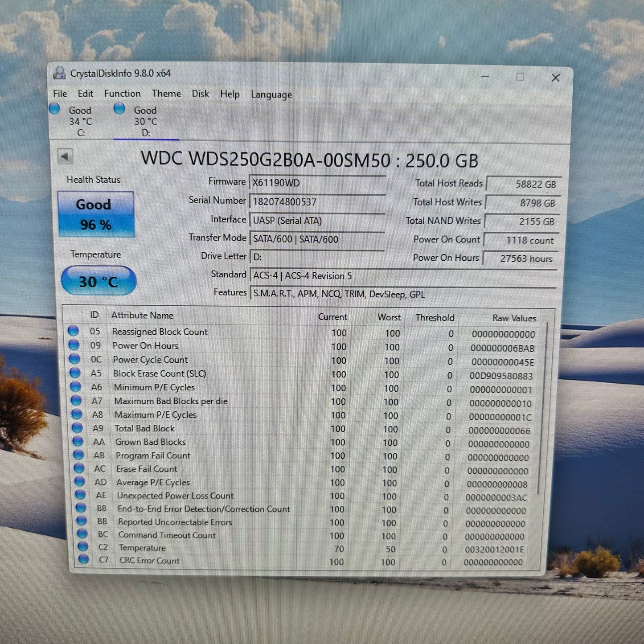Click the Raw Values column header
Screen dimensions: 644x644
pyautogui.click(x=514, y=318)
